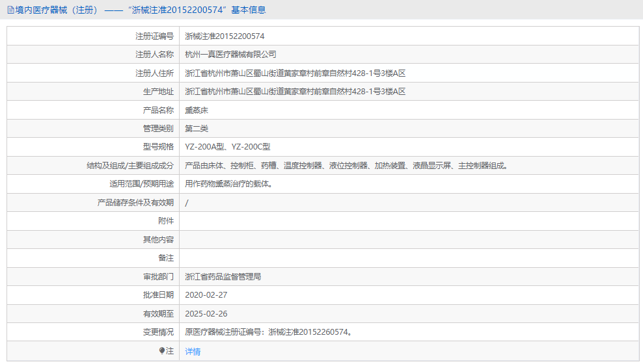Viewport: 643px width, 364px height.
Task: Click the 备注 label
Action: pyautogui.click(x=166, y=258)
